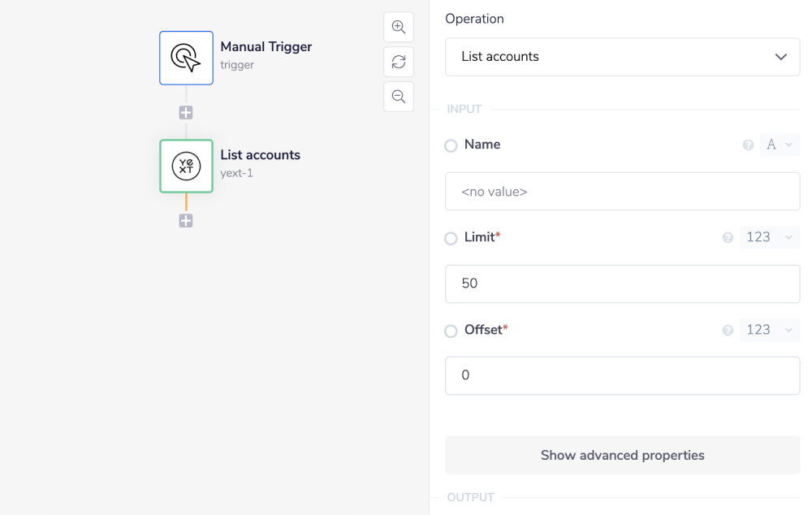The height and width of the screenshot is (515, 812).
Task: Click the refresh canvas icon
Action: tap(398, 62)
